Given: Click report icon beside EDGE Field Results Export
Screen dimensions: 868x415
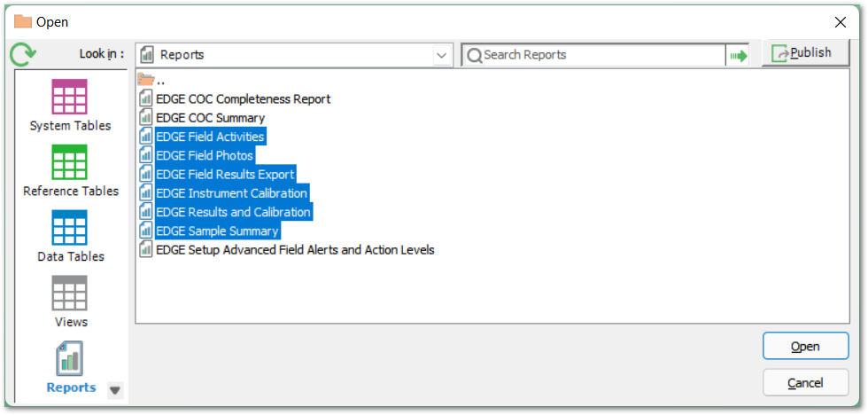Looking at the screenshot, I should tap(145, 175).
